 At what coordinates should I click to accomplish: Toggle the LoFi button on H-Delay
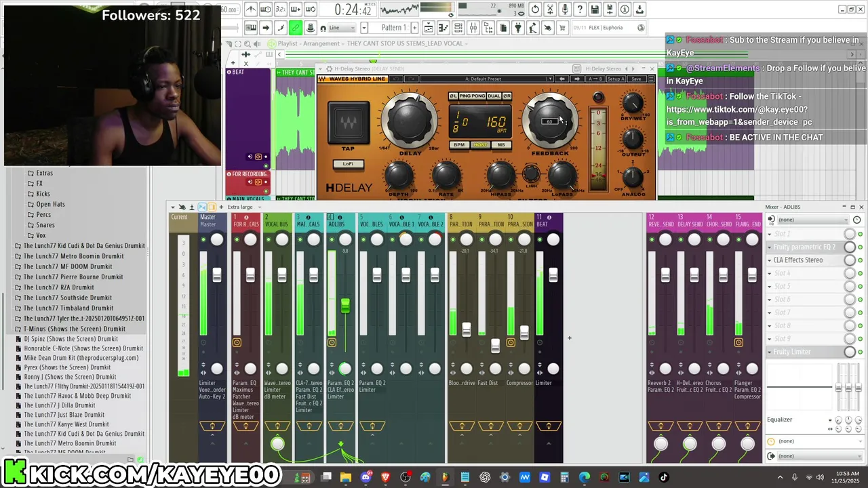pyautogui.click(x=348, y=164)
